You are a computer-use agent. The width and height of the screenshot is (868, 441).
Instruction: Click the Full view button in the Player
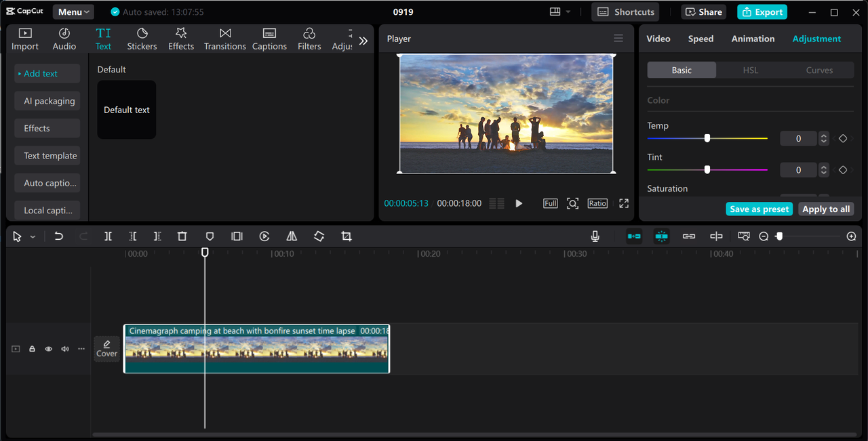(550, 203)
